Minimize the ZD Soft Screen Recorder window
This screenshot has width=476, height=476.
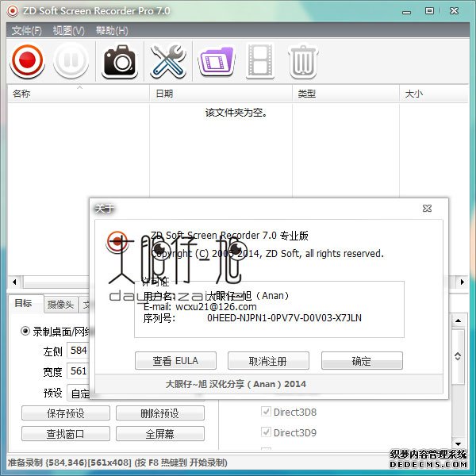pos(406,12)
